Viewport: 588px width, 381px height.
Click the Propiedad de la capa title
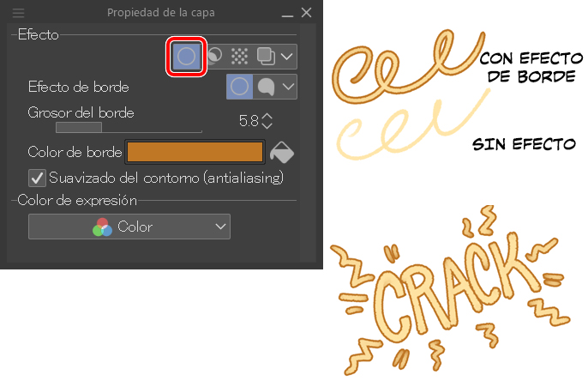161,13
